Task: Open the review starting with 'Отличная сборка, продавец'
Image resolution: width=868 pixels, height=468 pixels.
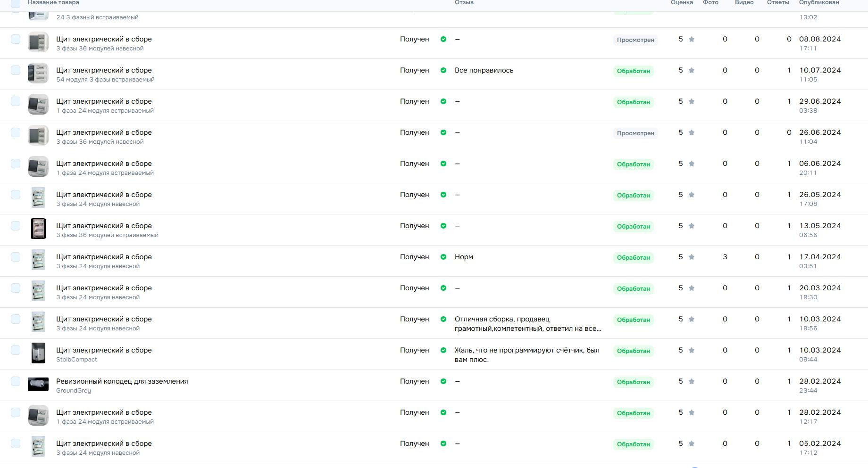Action: 527,324
